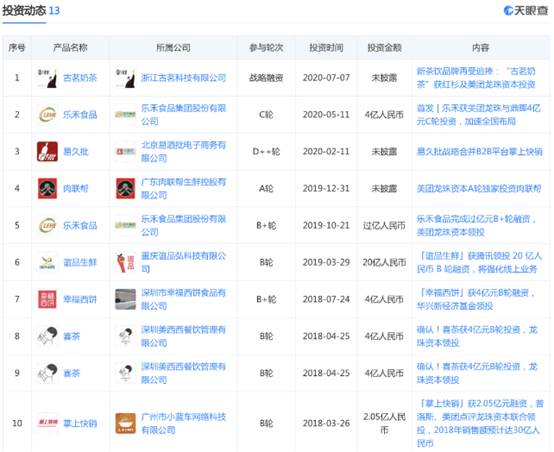Open 北京易酒批电子商务有限公司 link
This screenshot has height=452, width=554.
tap(183, 152)
